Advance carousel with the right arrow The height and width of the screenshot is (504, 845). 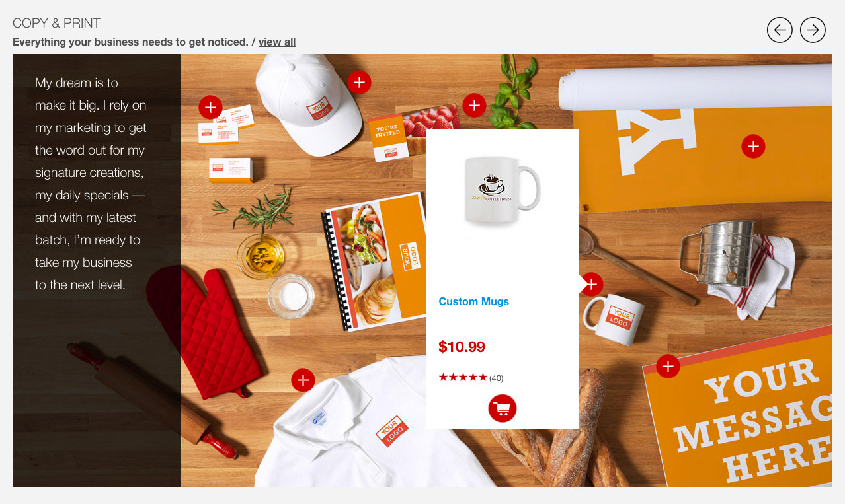coord(813,30)
